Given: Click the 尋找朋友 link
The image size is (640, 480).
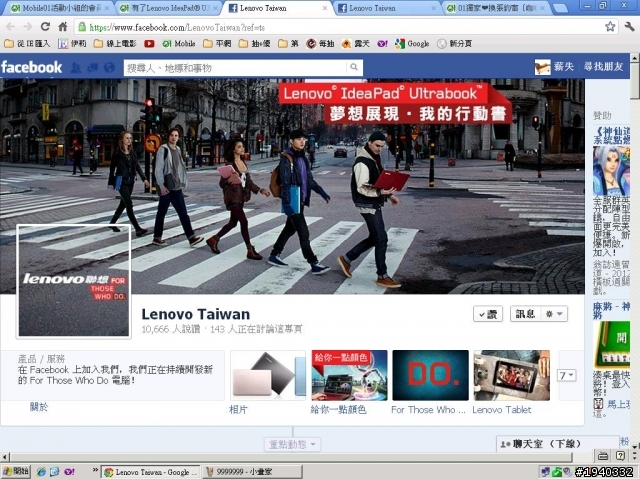Looking at the screenshot, I should coord(603,67).
